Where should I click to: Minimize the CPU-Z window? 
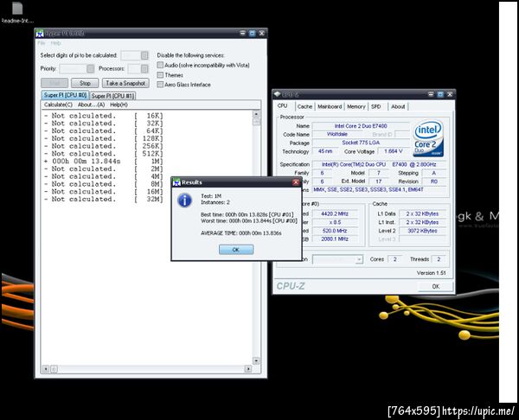pyautogui.click(x=431, y=94)
